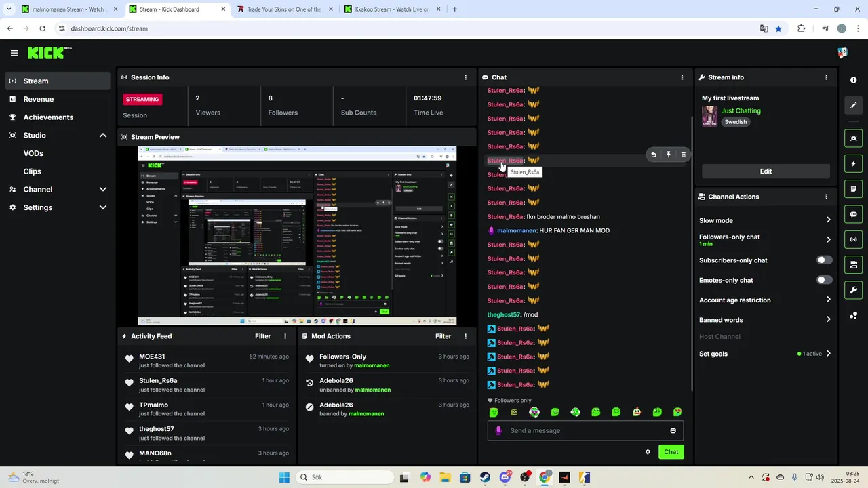The image size is (868, 488).
Task: Open Set goals arrow
Action: pos(828,353)
